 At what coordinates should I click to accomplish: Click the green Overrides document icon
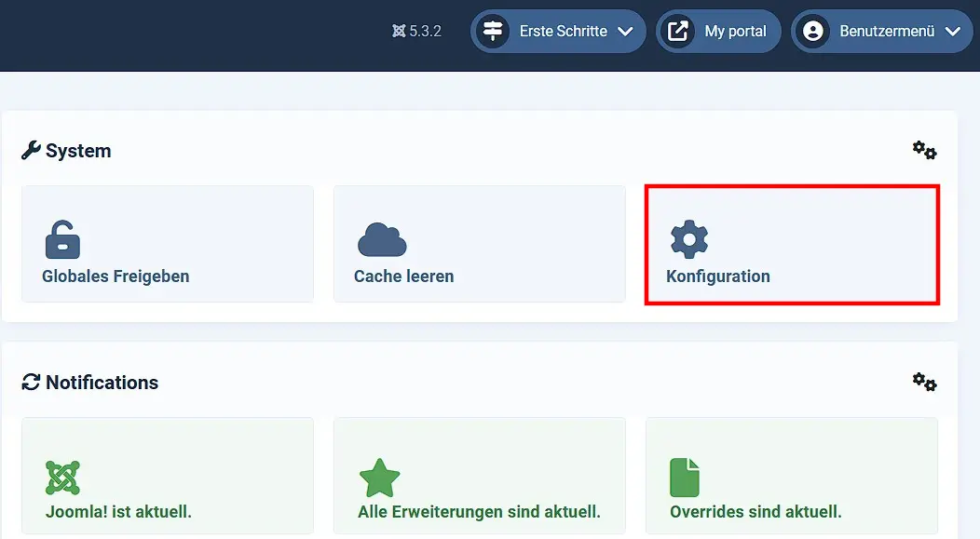point(686,477)
